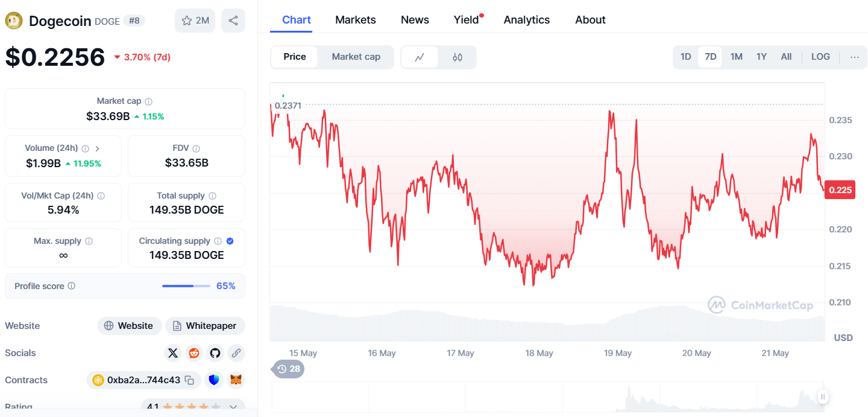Open the GitHub repository icon

click(215, 353)
